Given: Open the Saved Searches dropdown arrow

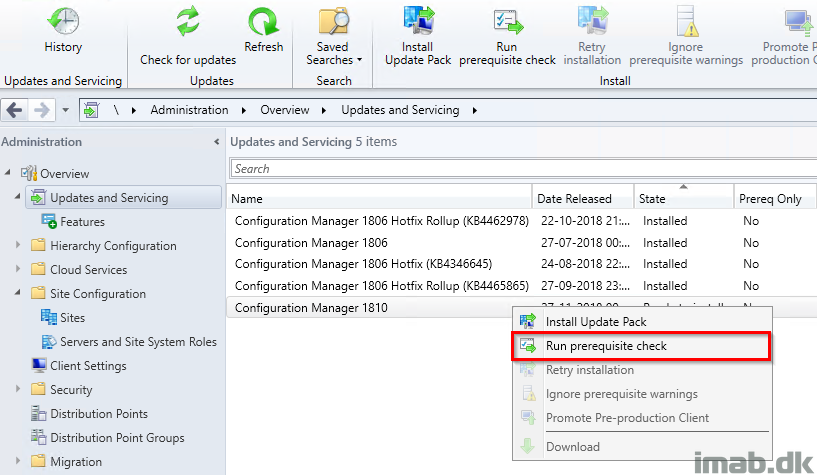Looking at the screenshot, I should (360, 60).
